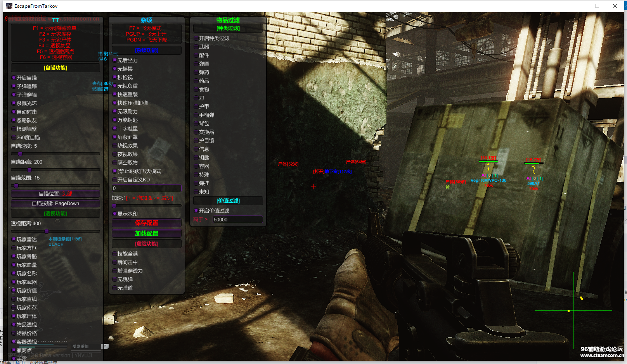The height and width of the screenshot is (364, 627).
Task: Toggle 物品价格 checkbox
Action: click(14, 333)
